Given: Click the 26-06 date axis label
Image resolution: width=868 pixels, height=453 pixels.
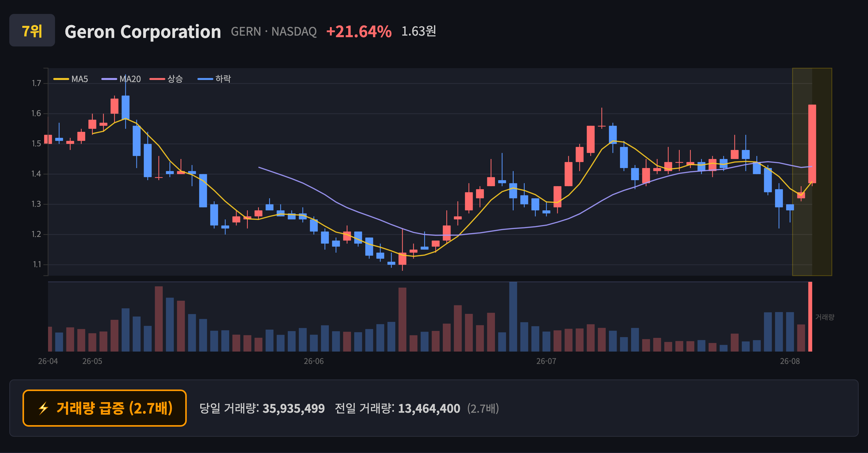Looking at the screenshot, I should [314, 361].
